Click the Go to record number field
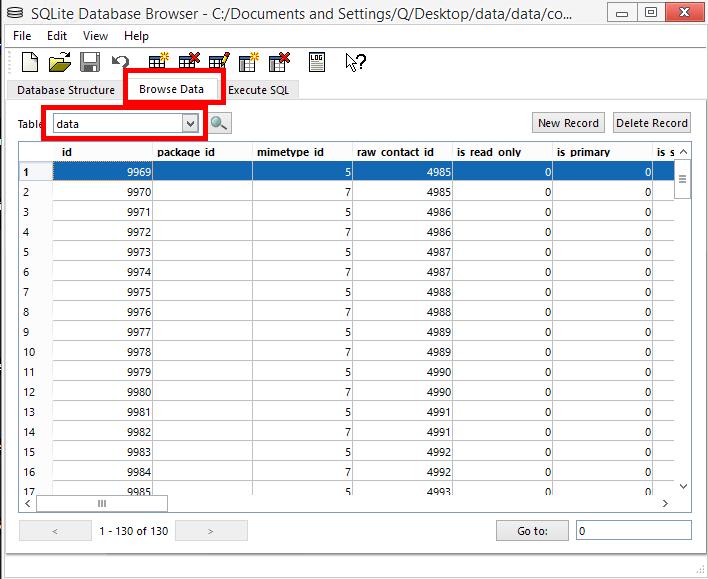Screen dimensions: 708x579 633,531
